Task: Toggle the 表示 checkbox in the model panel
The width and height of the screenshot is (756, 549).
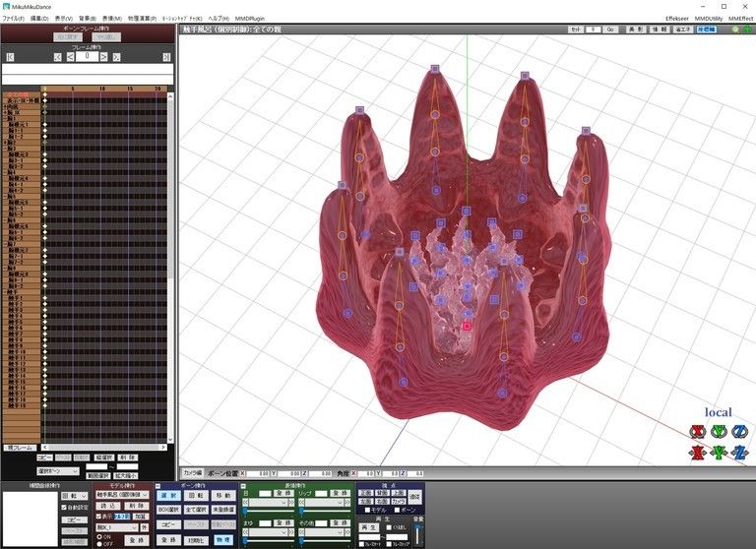Action: coord(98,517)
